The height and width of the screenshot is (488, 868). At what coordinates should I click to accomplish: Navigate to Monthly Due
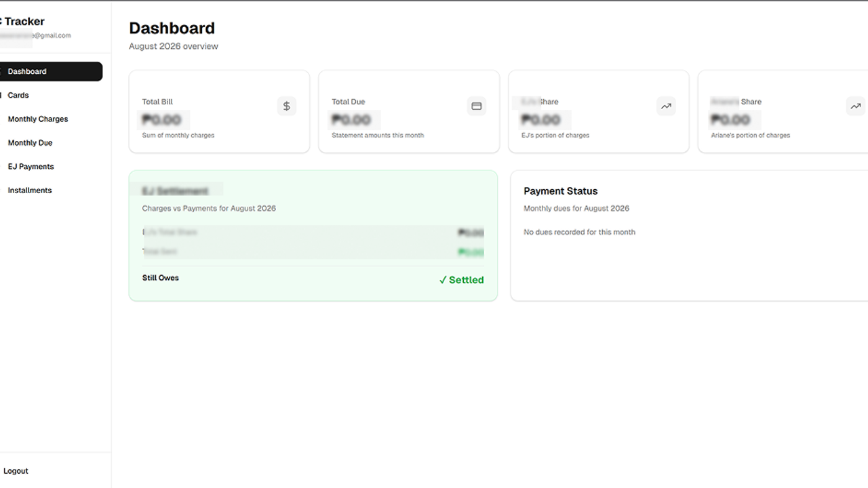coord(30,143)
